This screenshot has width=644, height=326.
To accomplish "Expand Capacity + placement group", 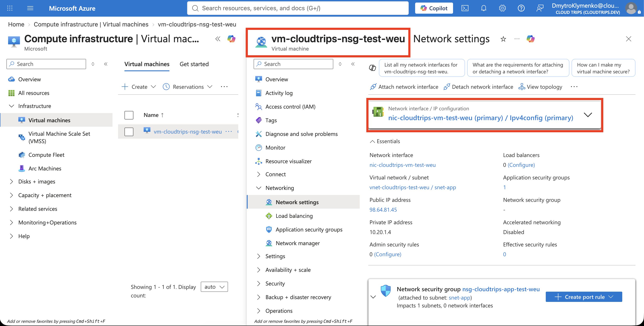I will [x=12, y=195].
